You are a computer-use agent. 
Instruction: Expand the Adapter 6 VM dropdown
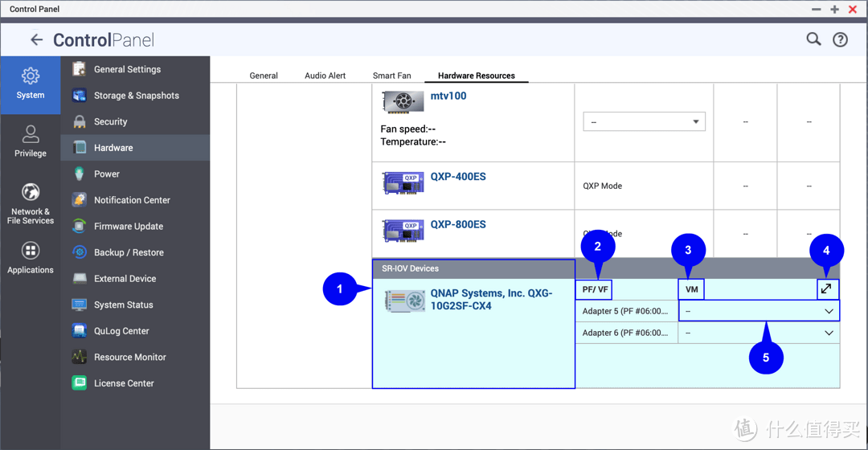tap(759, 333)
